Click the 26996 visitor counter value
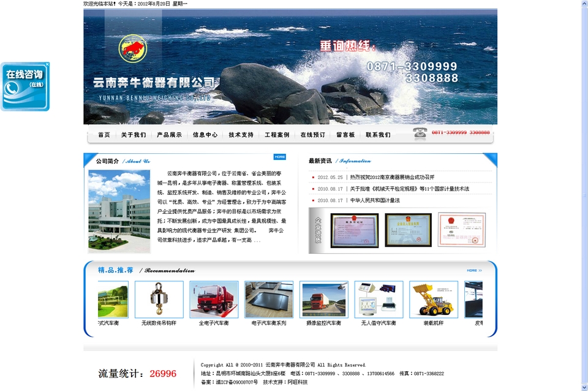 click(163, 373)
